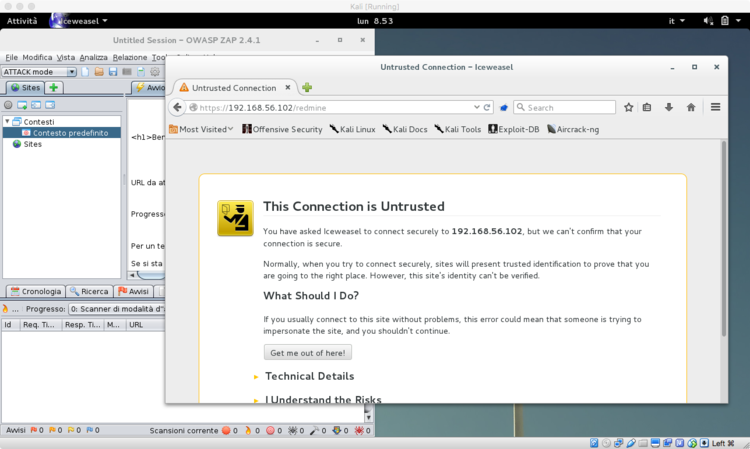Click the ZAP save session icon
This screenshot has width=750, height=449.
pos(113,72)
